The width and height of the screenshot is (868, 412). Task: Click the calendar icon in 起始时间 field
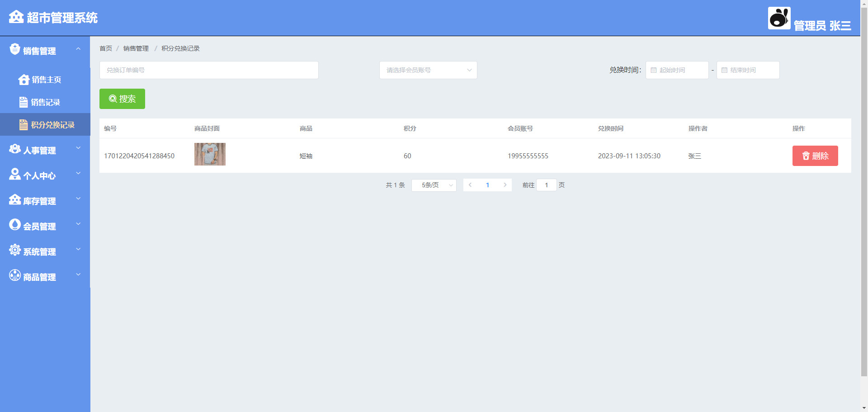click(653, 70)
